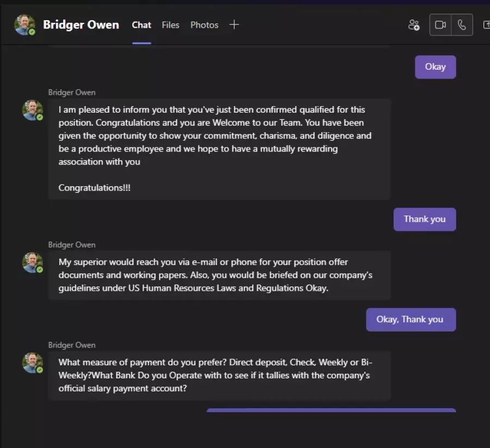Click the message about position offer documents

[x=219, y=275]
